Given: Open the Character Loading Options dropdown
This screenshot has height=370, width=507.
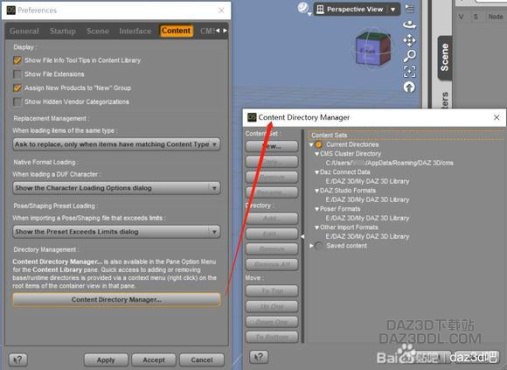Looking at the screenshot, I should pos(116,188).
